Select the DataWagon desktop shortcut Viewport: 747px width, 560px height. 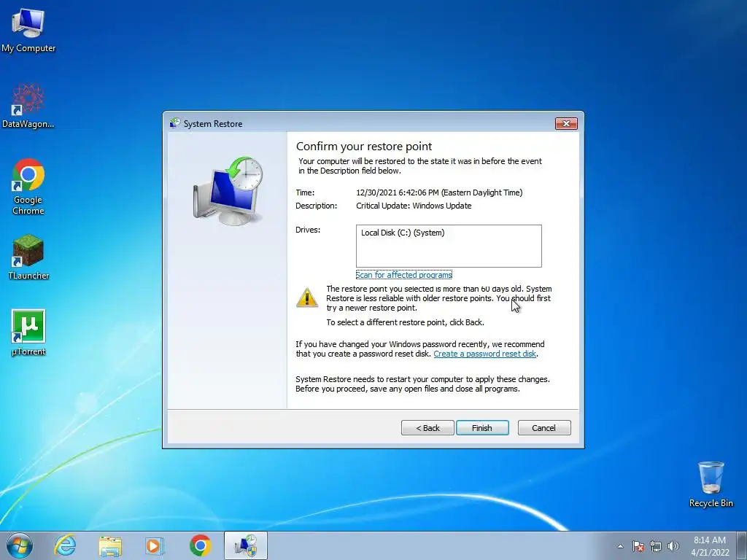click(x=28, y=106)
